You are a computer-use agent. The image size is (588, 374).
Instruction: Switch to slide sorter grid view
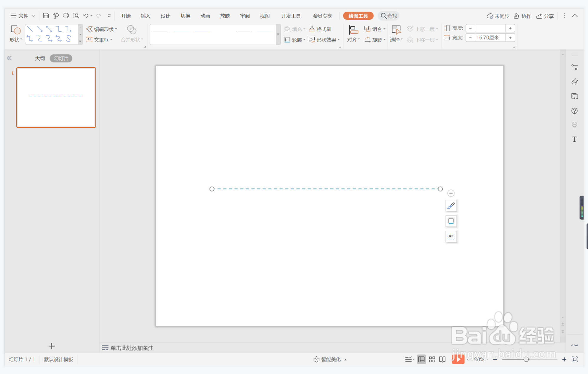click(432, 359)
